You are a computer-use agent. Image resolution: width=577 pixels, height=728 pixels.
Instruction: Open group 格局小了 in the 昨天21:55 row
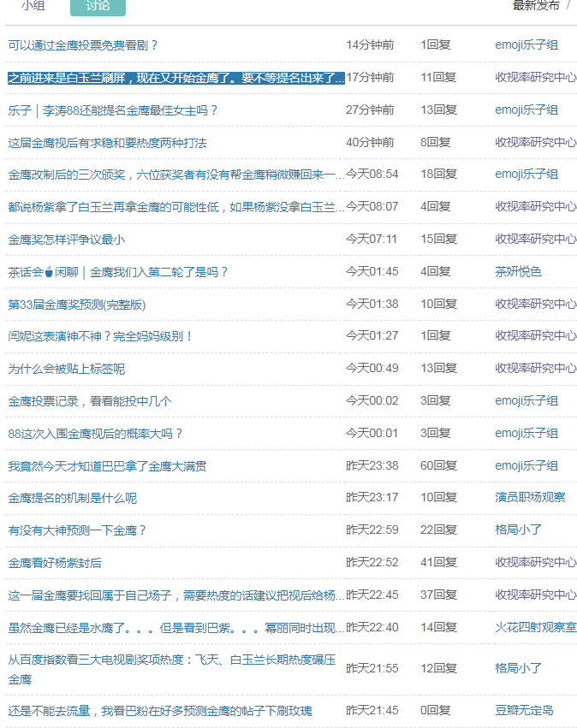pyautogui.click(x=518, y=669)
